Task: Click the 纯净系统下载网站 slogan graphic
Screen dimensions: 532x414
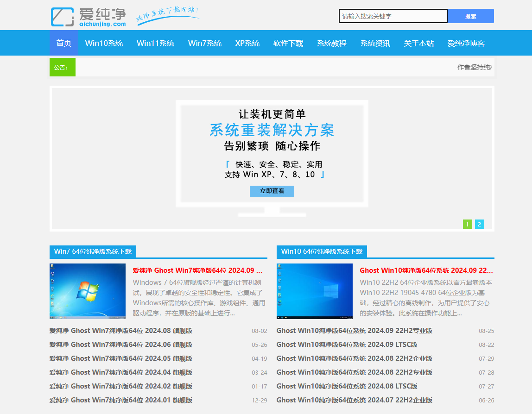Action: point(168,15)
